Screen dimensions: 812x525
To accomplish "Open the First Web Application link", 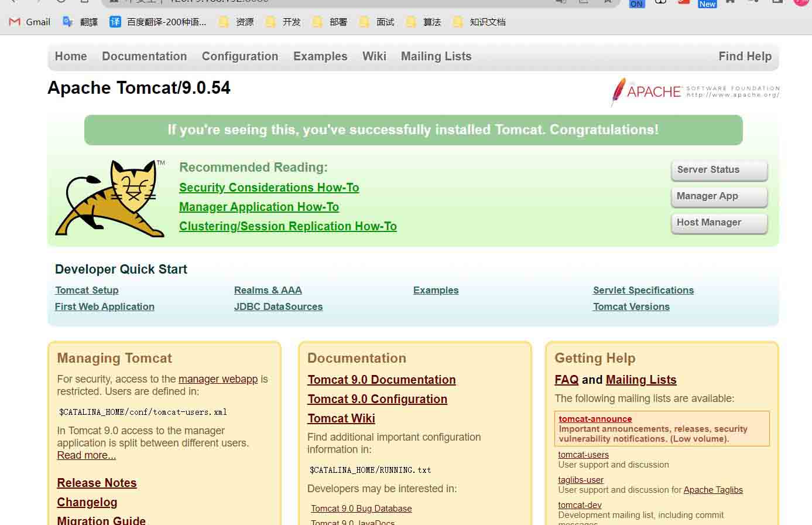I will [x=105, y=306].
